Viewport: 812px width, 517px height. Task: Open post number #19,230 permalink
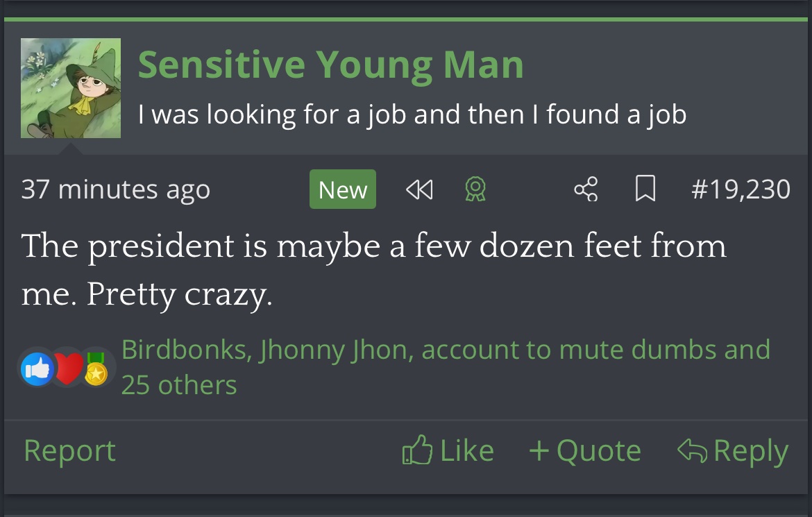click(x=741, y=189)
